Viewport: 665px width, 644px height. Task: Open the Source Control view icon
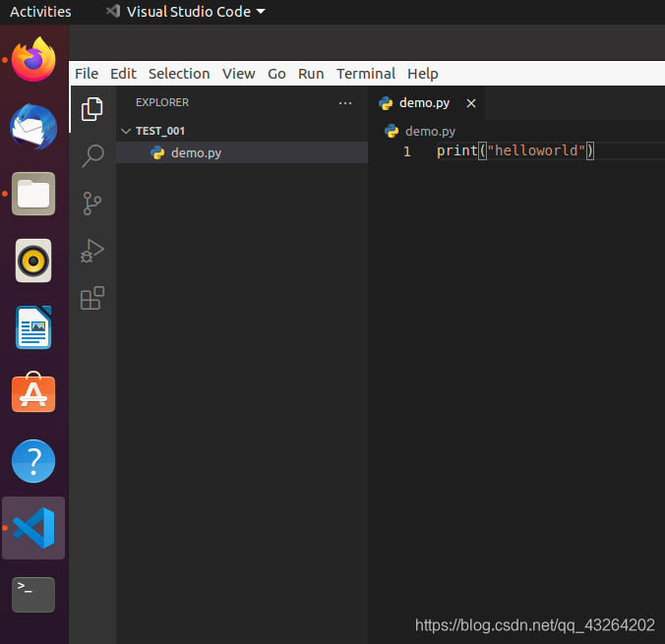click(92, 204)
